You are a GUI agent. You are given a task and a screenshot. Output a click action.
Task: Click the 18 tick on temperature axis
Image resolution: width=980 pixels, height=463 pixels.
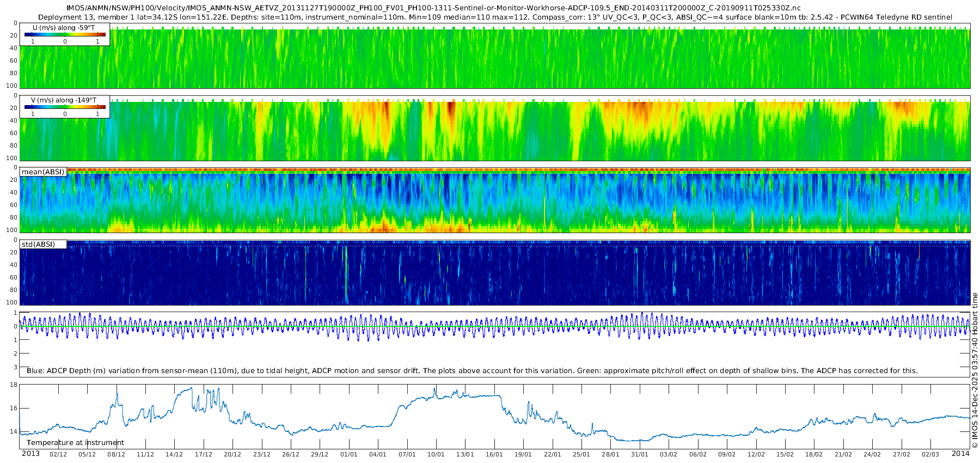tap(14, 385)
